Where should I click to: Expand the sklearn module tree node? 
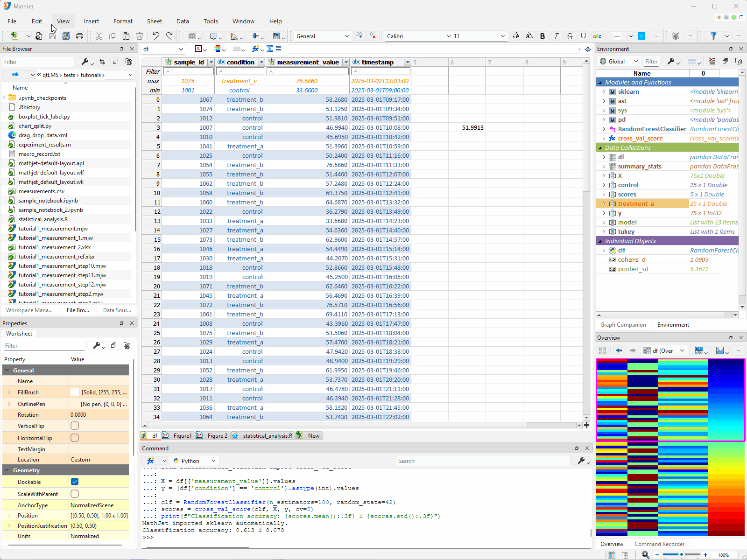(x=604, y=92)
